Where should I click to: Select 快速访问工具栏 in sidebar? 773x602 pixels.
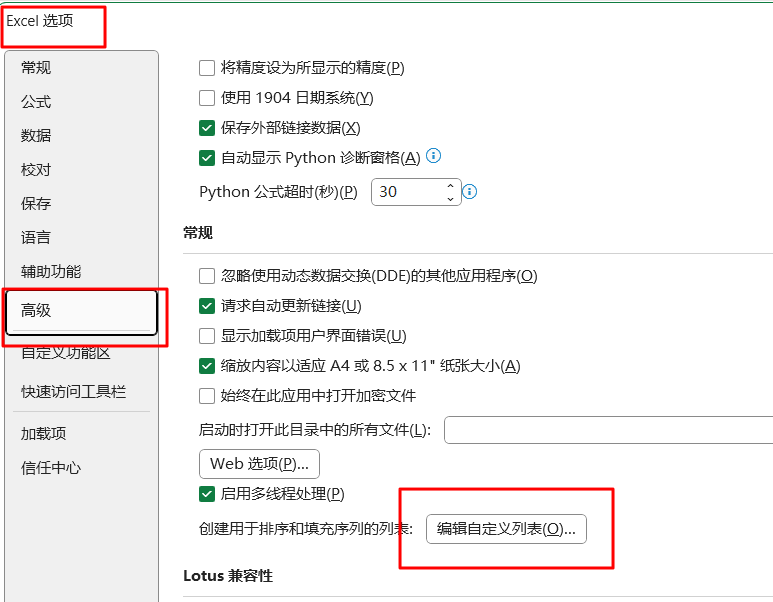(x=73, y=392)
